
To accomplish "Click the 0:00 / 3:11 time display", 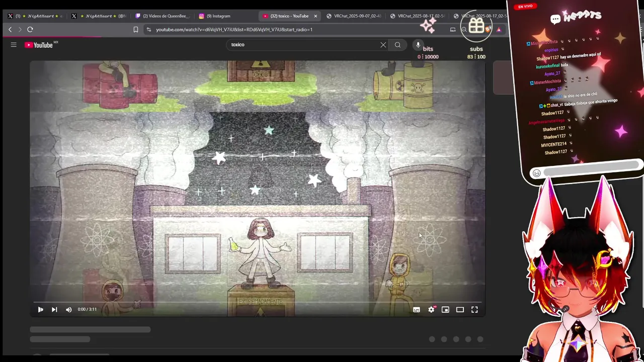I will (87, 310).
